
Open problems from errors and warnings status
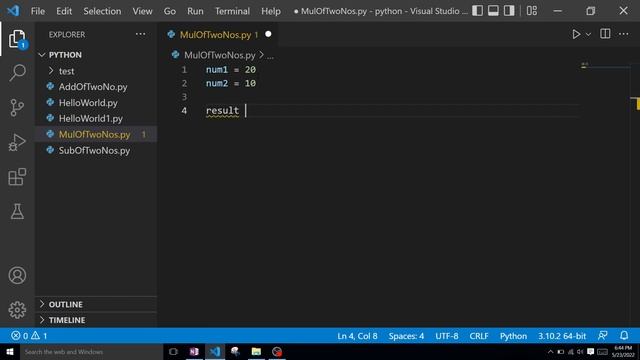pyautogui.click(x=29, y=336)
